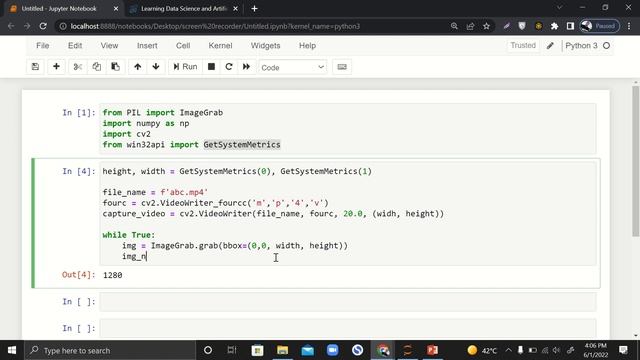This screenshot has width=640, height=360.
Task: Interrupt the kernel with stop icon
Action: point(211,67)
